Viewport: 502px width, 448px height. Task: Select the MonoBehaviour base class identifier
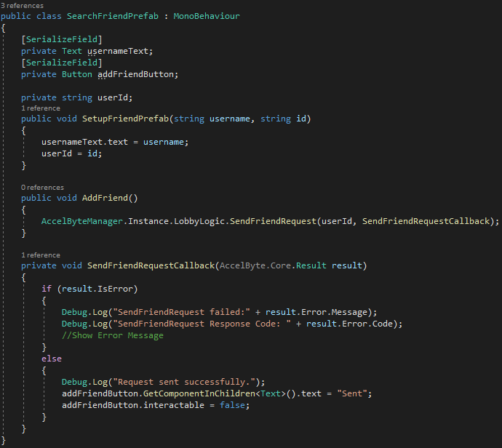(x=206, y=15)
